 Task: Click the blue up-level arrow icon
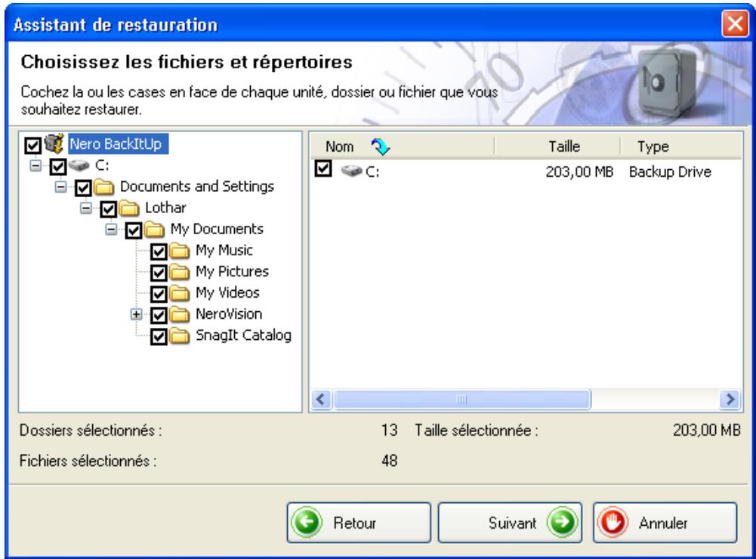point(381,146)
